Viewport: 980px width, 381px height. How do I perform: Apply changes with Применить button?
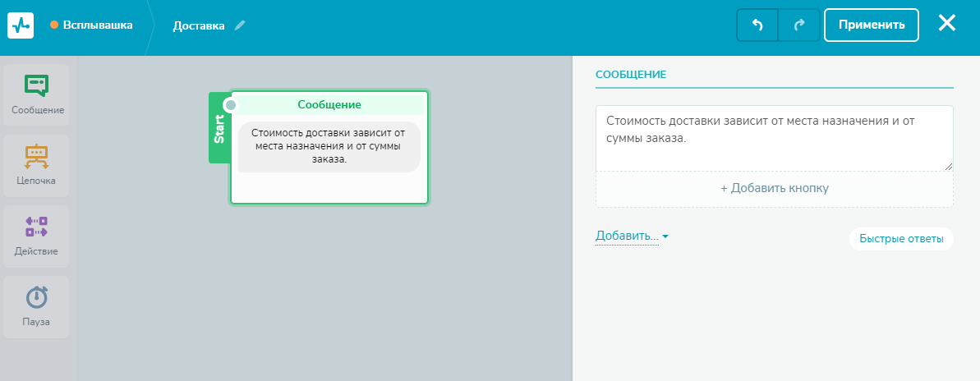(x=872, y=25)
